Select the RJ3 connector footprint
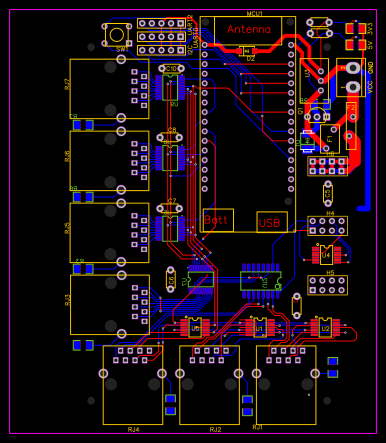 tap(110, 305)
